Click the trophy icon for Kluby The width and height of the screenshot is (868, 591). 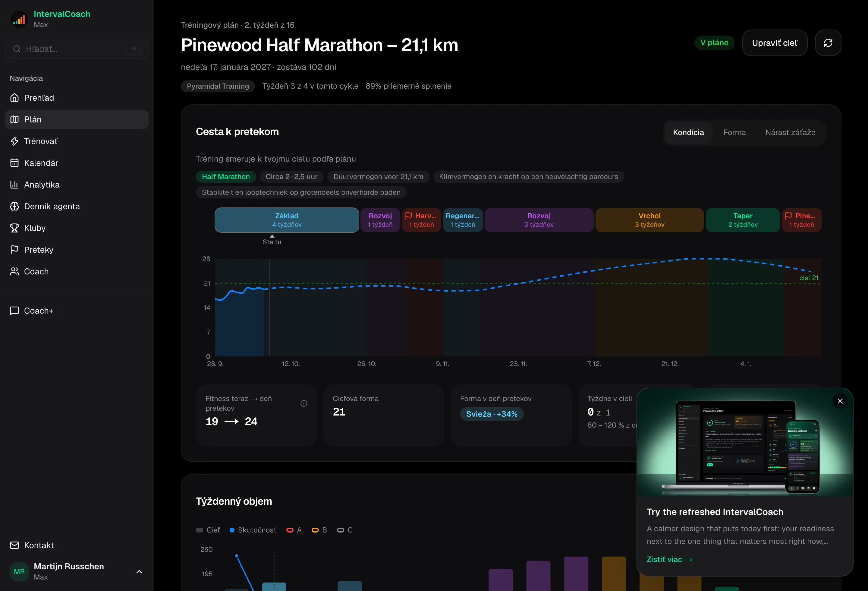[x=14, y=228]
